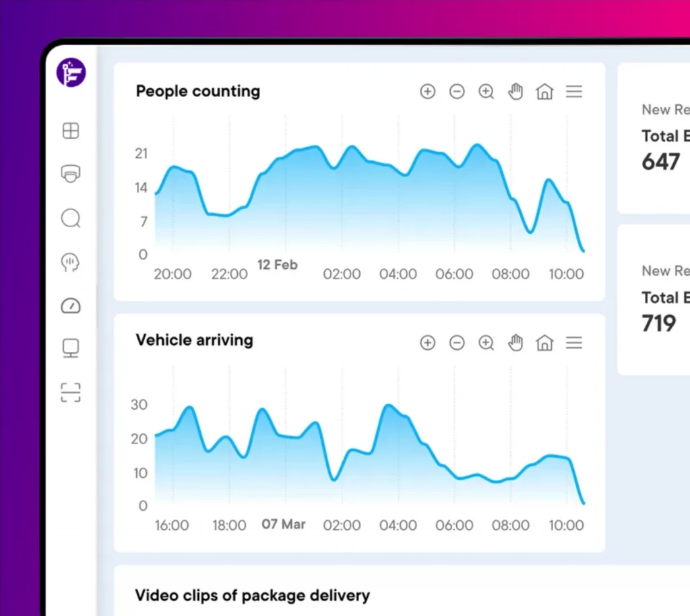This screenshot has height=616, width=690.
Task: Zoom in on People counting chart
Action: tap(428, 92)
